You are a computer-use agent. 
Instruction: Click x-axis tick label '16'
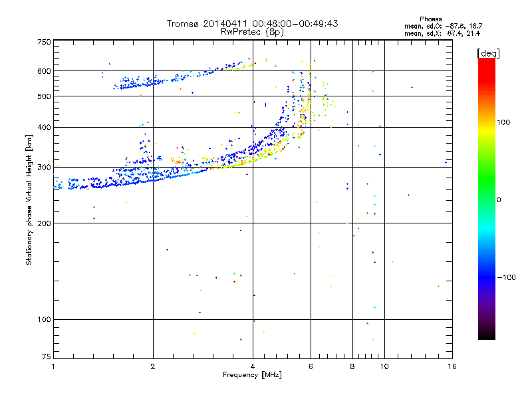pyautogui.click(x=452, y=366)
